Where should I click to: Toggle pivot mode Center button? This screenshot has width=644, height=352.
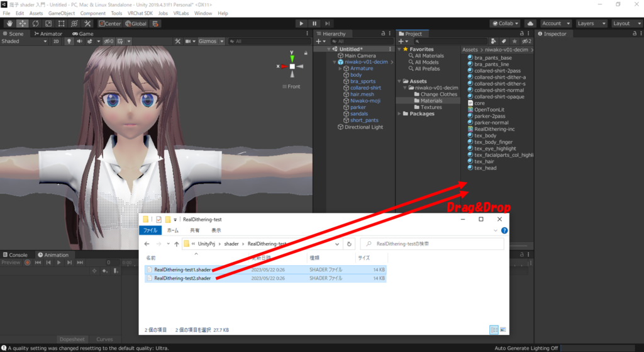[x=110, y=23]
